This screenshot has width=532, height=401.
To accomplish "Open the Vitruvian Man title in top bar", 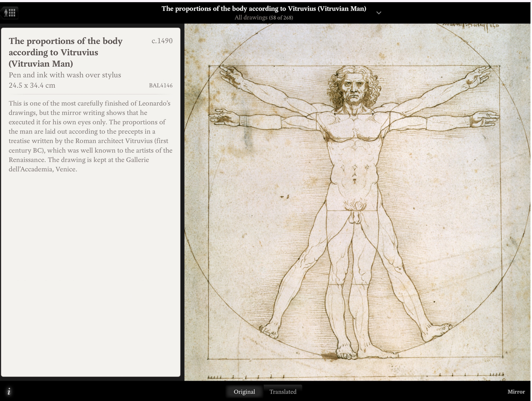I will [x=264, y=9].
